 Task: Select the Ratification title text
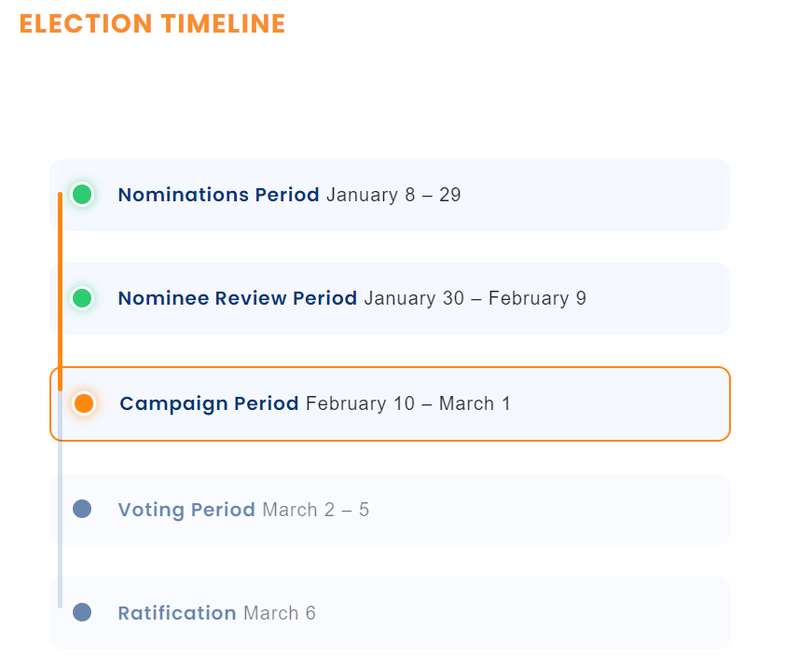(177, 613)
